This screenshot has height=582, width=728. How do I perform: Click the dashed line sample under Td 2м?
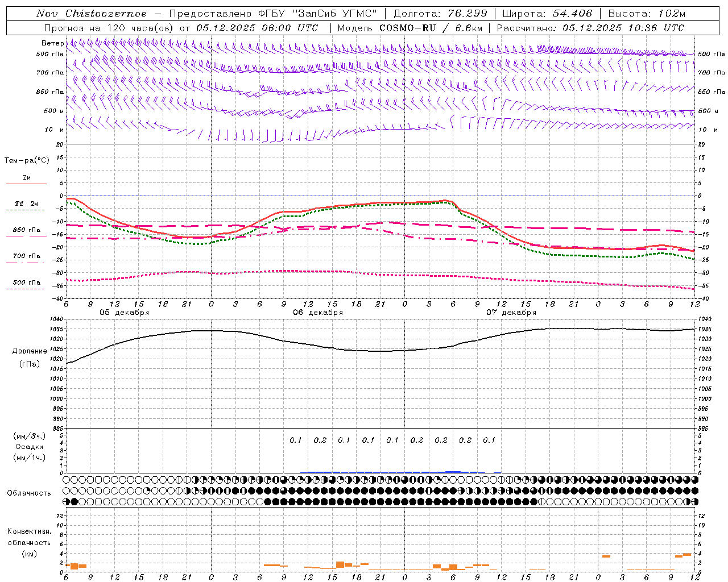25,210
